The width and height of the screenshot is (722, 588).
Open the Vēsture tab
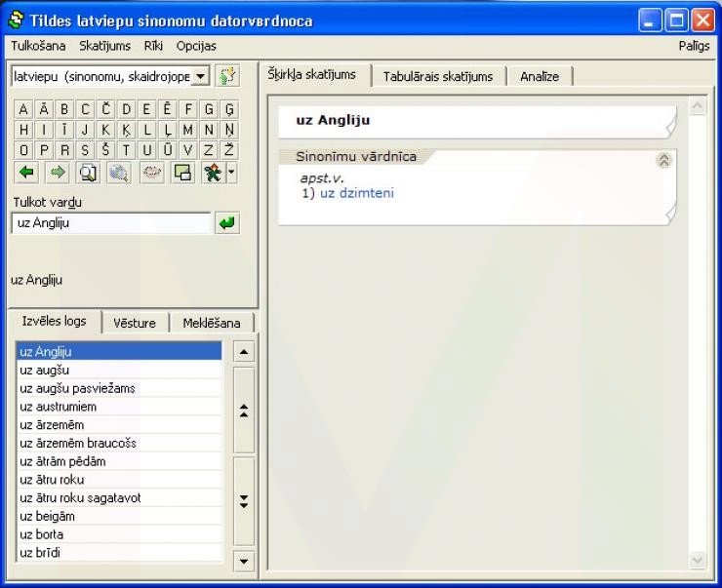tap(135, 324)
